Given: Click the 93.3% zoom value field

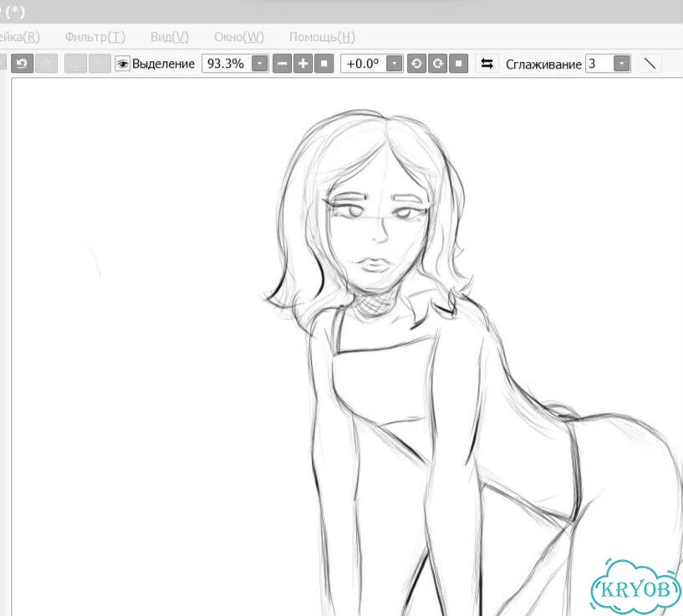Looking at the screenshot, I should coord(227,64).
